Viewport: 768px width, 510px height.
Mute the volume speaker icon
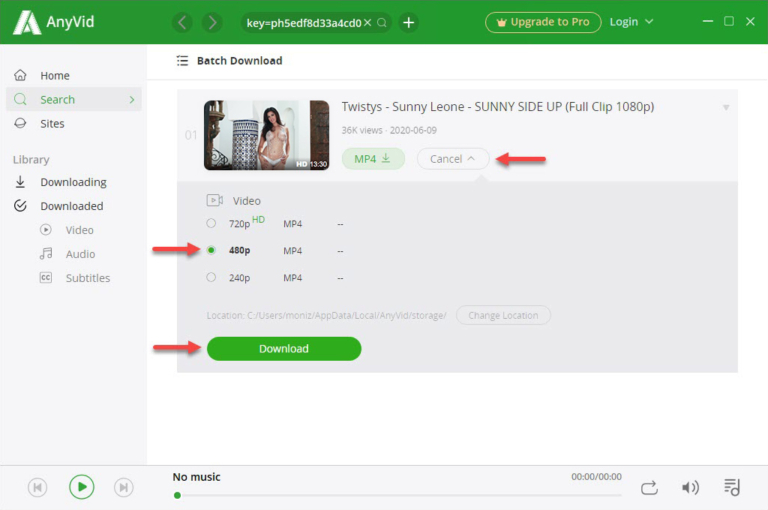click(x=690, y=487)
